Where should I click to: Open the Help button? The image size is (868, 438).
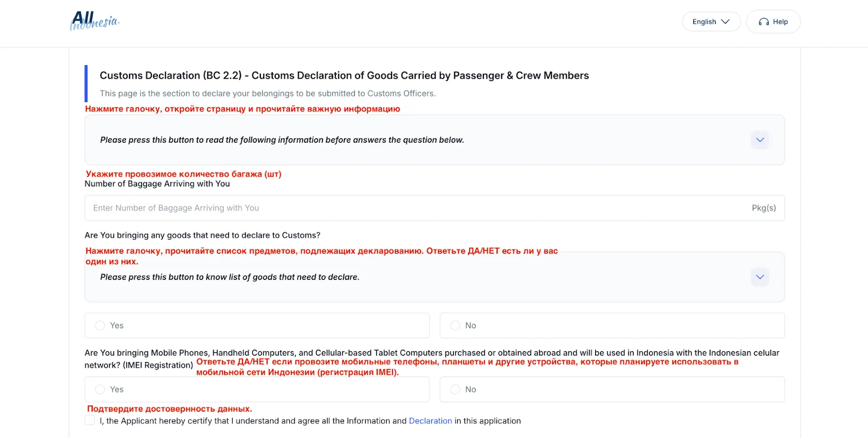[773, 22]
